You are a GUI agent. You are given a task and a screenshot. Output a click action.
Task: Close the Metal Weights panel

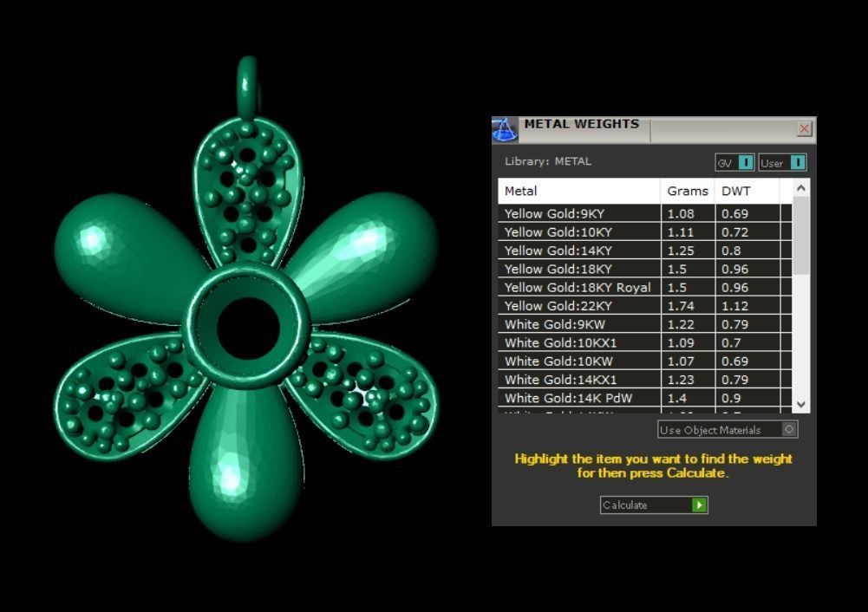coord(804,129)
